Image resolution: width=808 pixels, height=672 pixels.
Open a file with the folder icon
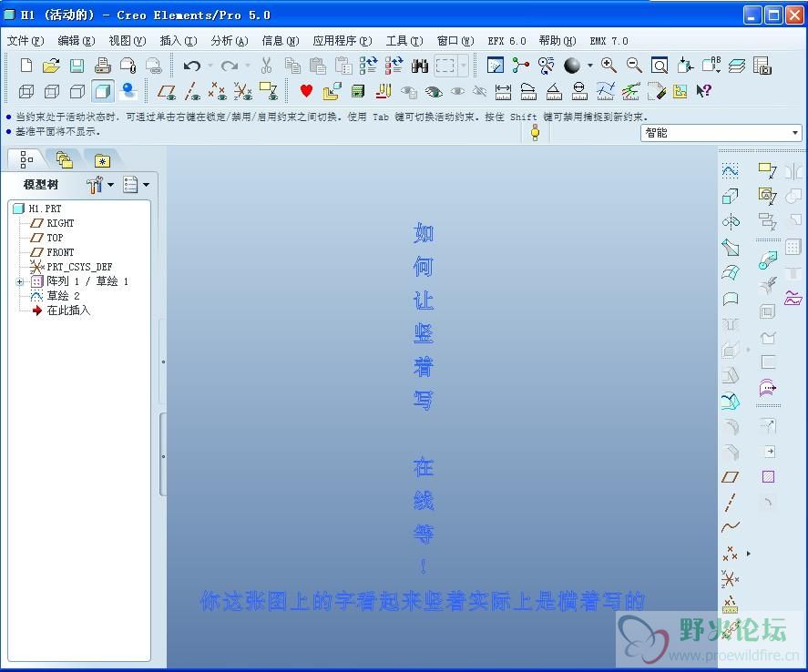(x=51, y=66)
